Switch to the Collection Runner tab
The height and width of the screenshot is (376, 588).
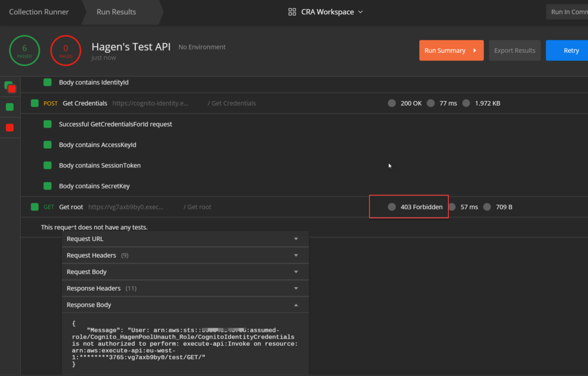click(39, 12)
